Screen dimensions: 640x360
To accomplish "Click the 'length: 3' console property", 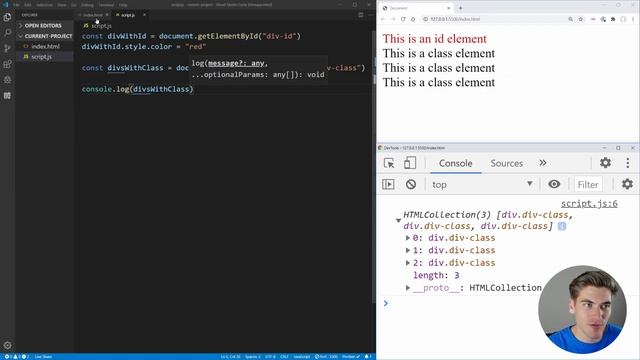I will pos(436,276).
